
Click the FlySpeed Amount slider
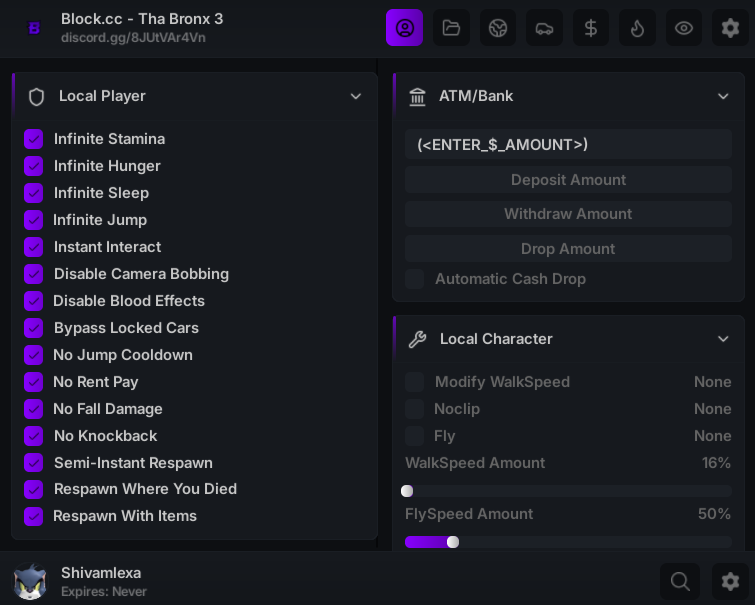(568, 542)
